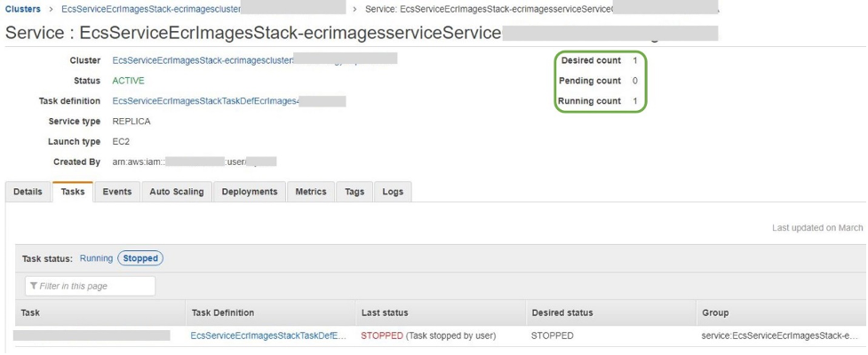The image size is (868, 355).
Task: Open the Deployments tab
Action: (x=250, y=192)
